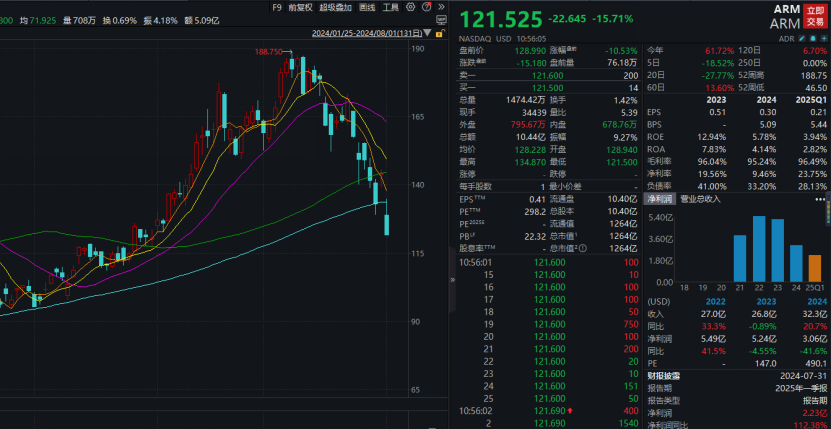Click the 报告期 value 2025年一季报
Viewport: 831px width, 429px height.
801,388
